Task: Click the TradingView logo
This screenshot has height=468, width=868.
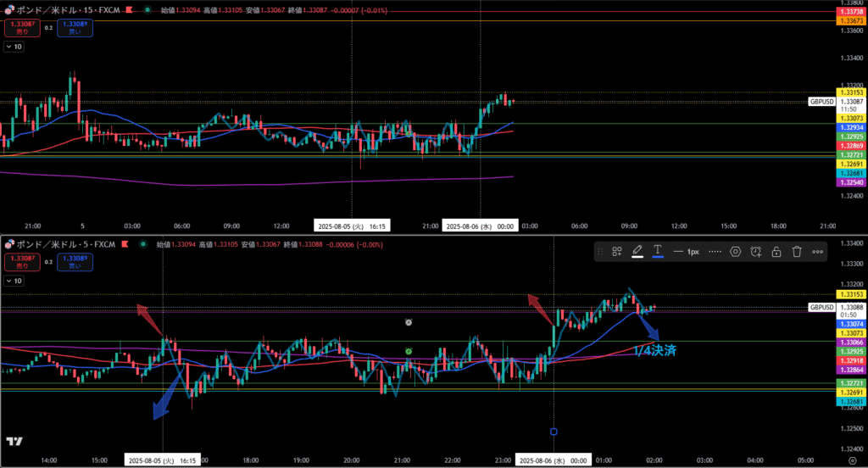Action: coord(14,442)
